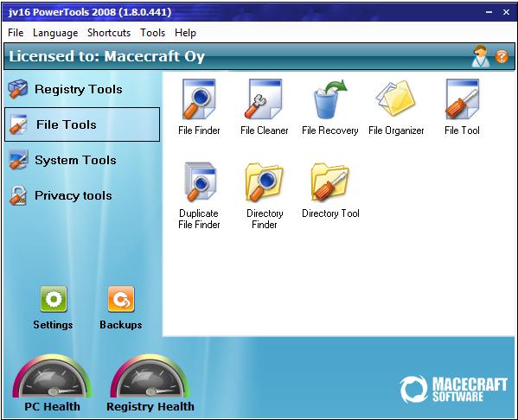Launch the File Cleaner tool
The width and height of the screenshot is (518, 420).
point(264,99)
